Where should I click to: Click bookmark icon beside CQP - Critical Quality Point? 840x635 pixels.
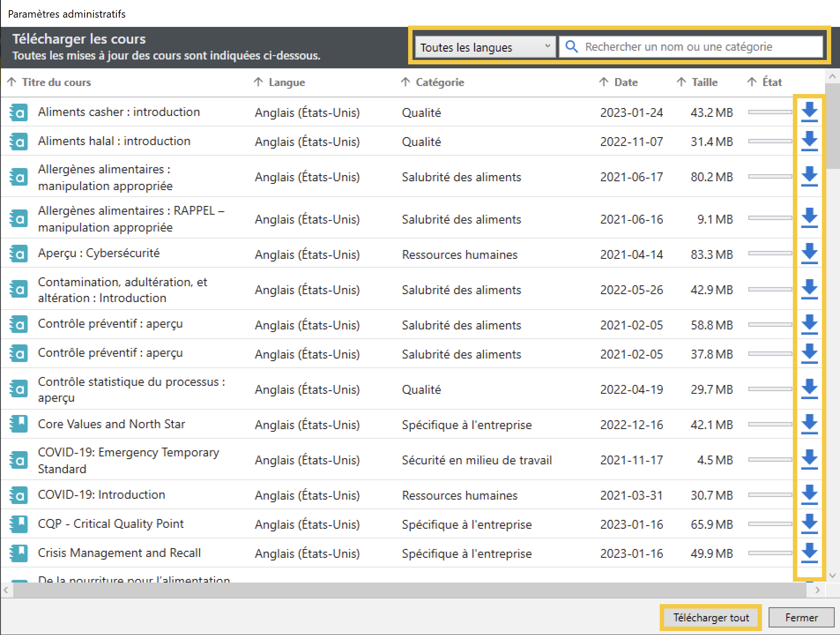point(19,523)
